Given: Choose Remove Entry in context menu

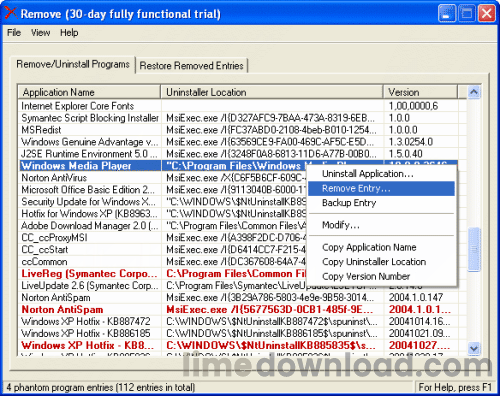Looking at the screenshot, I should [x=381, y=188].
